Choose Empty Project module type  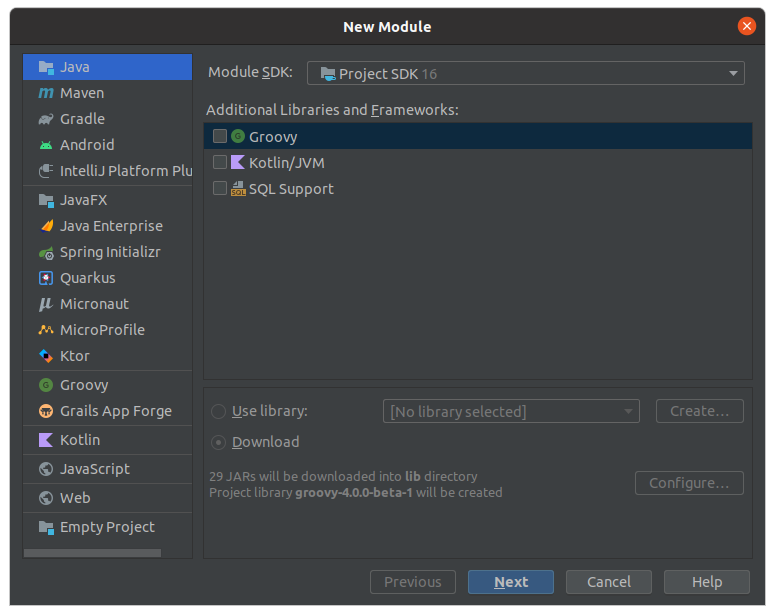[107, 527]
